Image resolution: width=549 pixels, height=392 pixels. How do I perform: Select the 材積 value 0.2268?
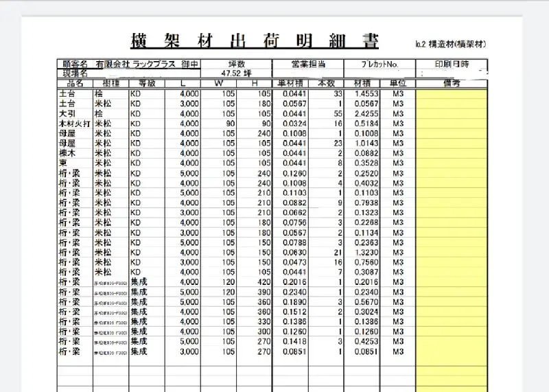[366, 222]
